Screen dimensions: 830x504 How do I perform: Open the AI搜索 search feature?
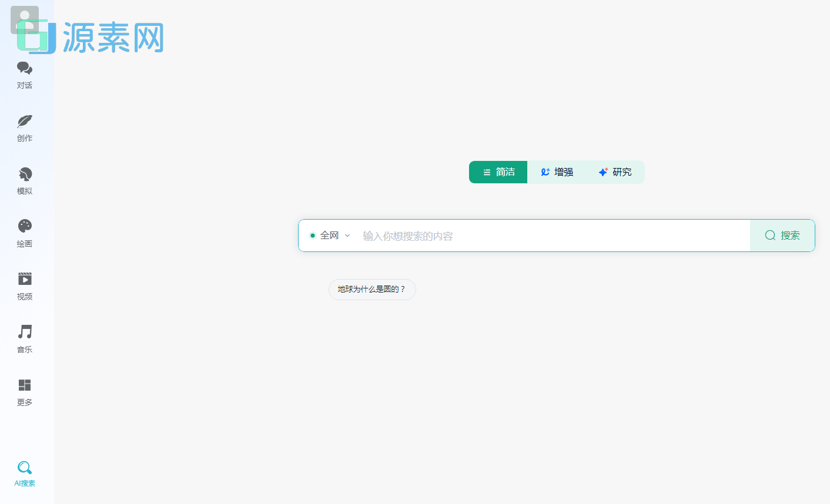coord(24,473)
